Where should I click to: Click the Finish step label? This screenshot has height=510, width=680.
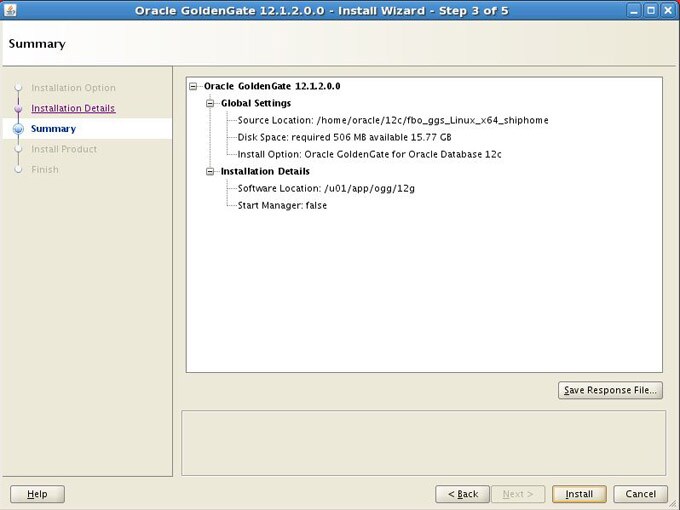pos(45,169)
